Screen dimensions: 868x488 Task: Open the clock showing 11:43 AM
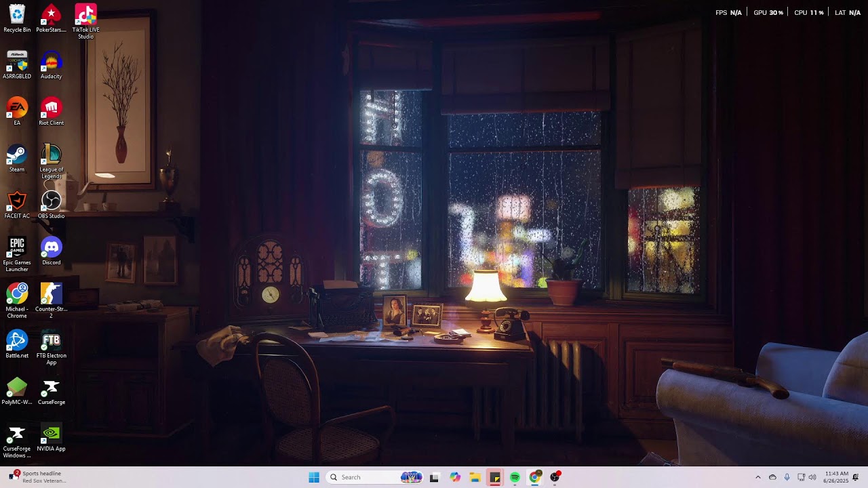pyautogui.click(x=836, y=477)
